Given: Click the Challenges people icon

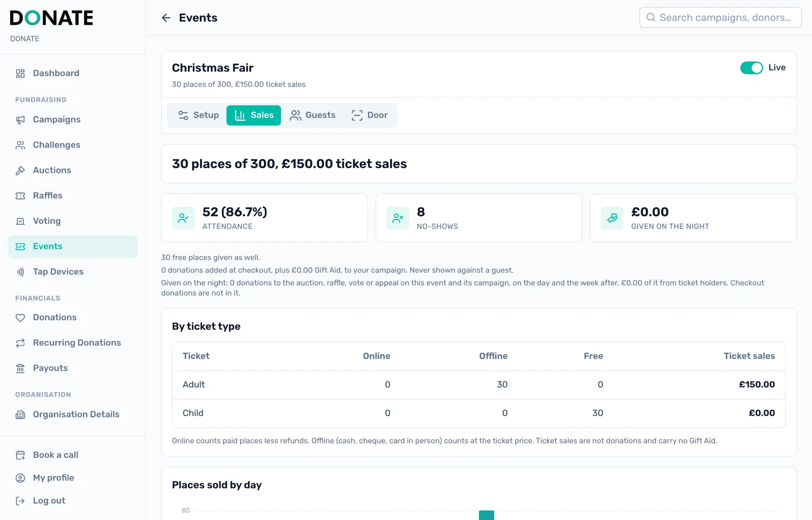Looking at the screenshot, I should (20, 145).
